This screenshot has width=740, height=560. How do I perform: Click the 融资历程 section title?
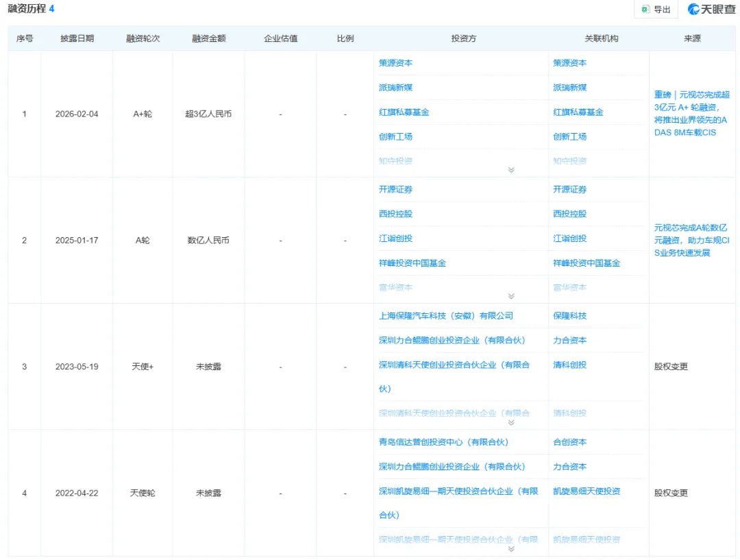(x=27, y=8)
